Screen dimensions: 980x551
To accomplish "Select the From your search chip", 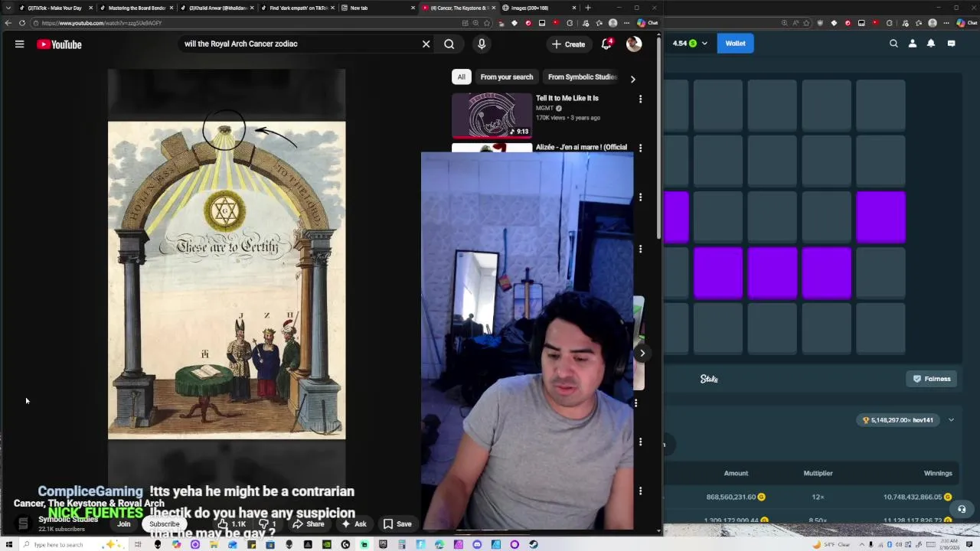I will pyautogui.click(x=506, y=77).
